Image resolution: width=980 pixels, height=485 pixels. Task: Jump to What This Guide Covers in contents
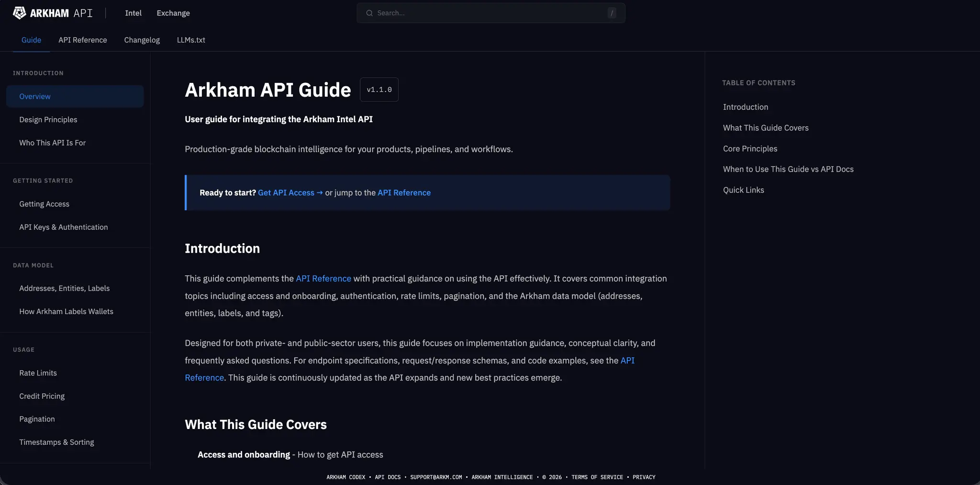(766, 128)
